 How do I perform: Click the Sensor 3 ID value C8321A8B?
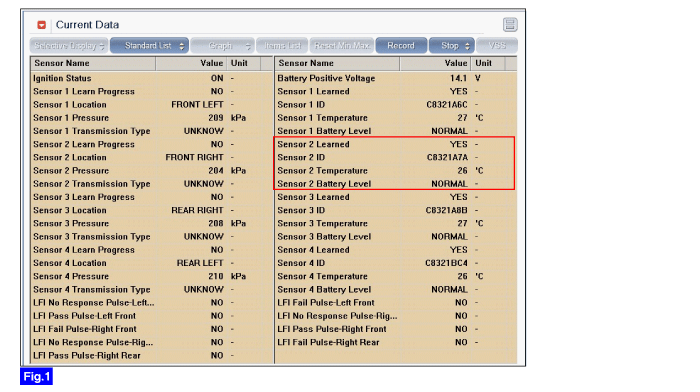tap(446, 210)
